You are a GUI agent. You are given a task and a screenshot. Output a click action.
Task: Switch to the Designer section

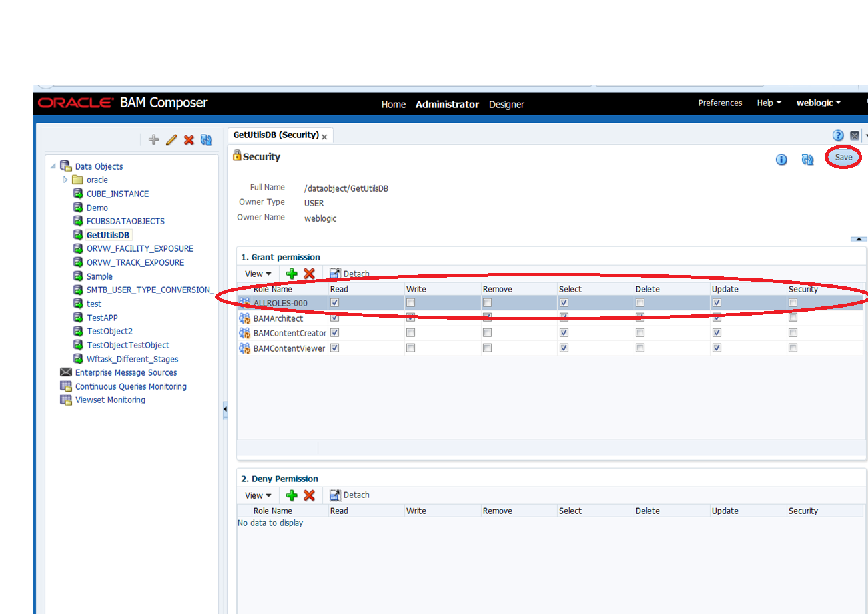pos(506,105)
